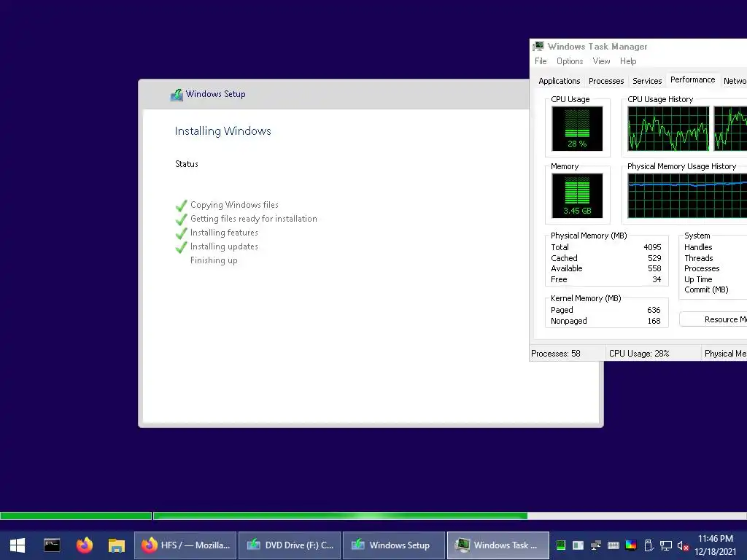Switch to the Applications tab
The height and width of the screenshot is (560, 747).
[560, 81]
